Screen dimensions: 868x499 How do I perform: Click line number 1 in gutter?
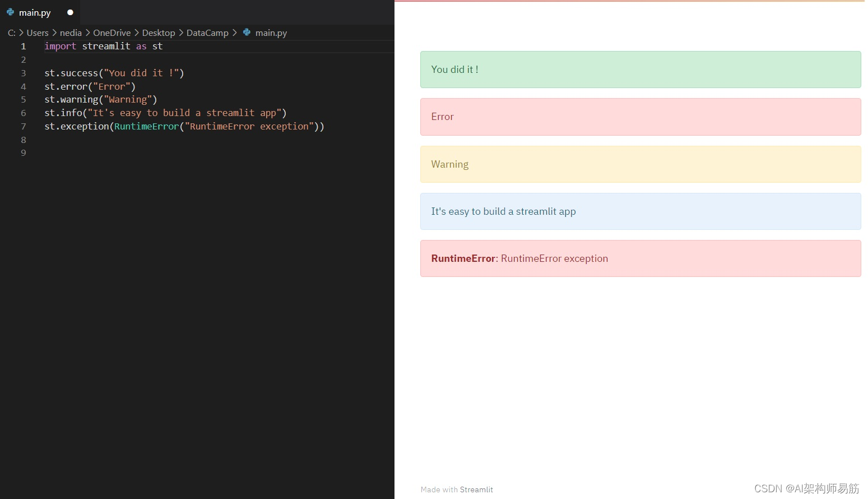pyautogui.click(x=24, y=47)
